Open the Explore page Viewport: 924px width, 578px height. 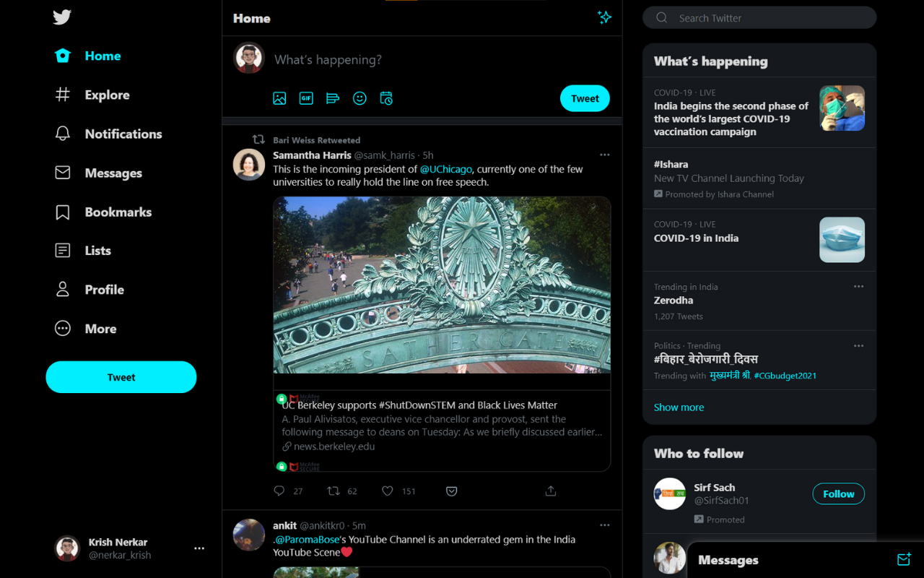[x=92, y=95]
